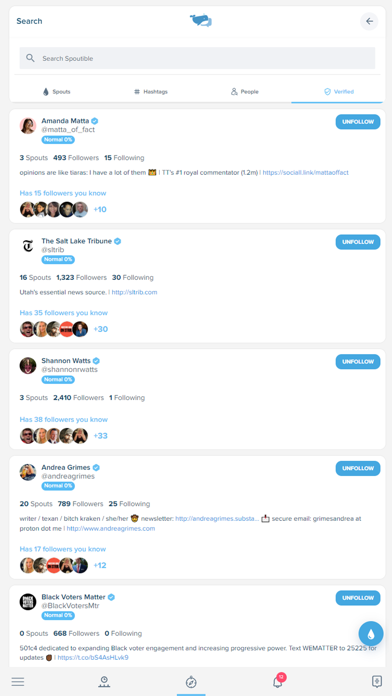The width and height of the screenshot is (392, 696).
Task: Open Andrea Grimes' profile picture
Action: (28, 472)
